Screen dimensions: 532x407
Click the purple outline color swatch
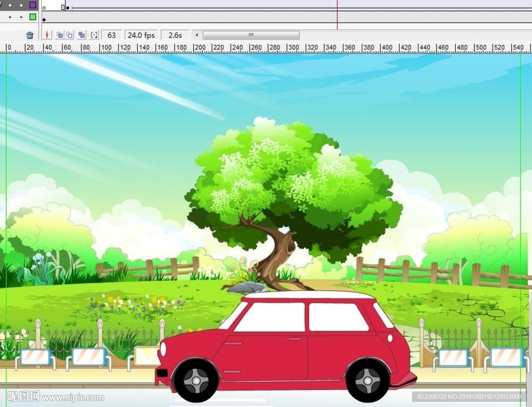point(33,5)
